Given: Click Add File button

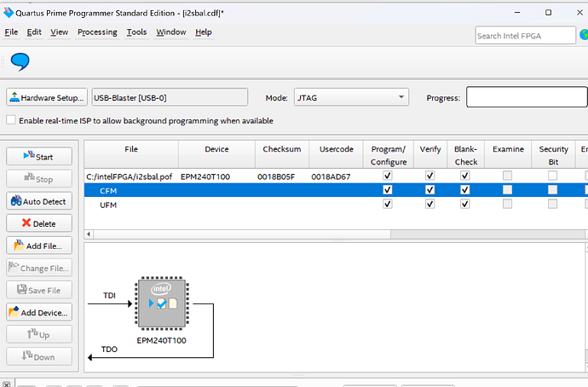Looking at the screenshot, I should (x=39, y=245).
